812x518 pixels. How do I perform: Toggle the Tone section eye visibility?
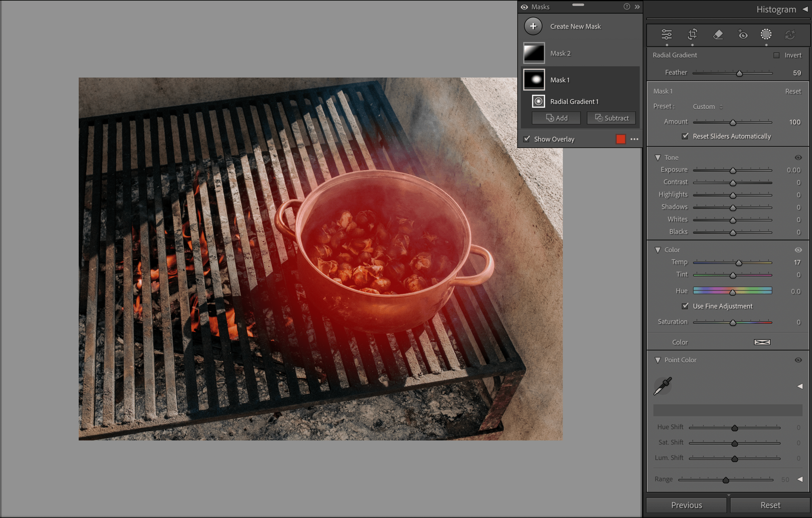click(x=798, y=157)
